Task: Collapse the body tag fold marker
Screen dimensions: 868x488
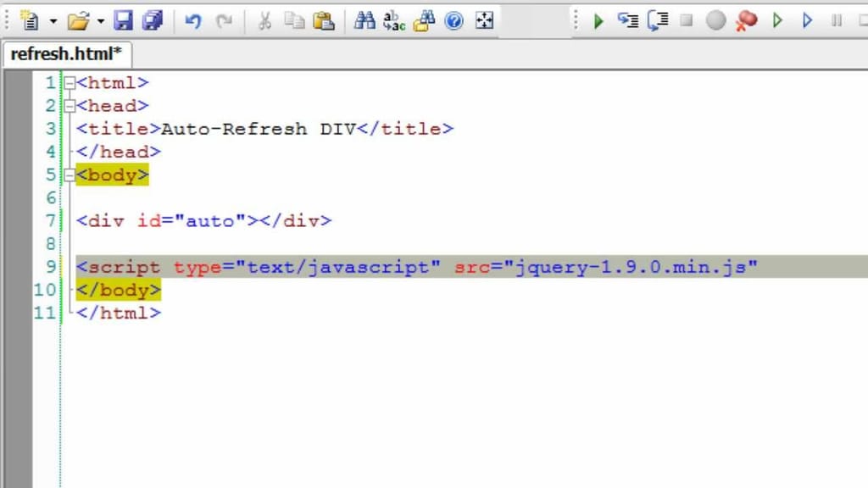Action: 70,175
